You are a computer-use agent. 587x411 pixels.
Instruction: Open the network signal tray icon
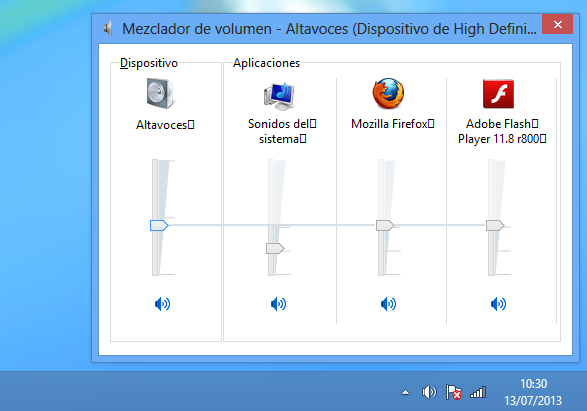coord(478,392)
